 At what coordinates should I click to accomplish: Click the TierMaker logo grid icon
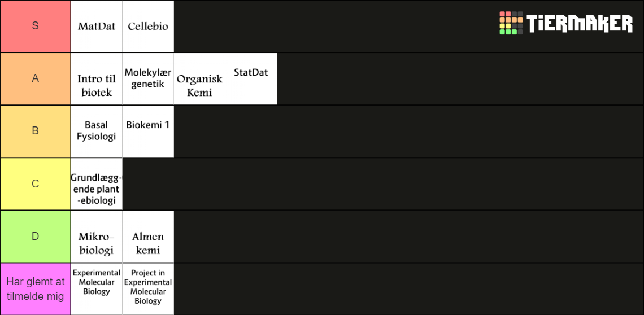click(511, 23)
